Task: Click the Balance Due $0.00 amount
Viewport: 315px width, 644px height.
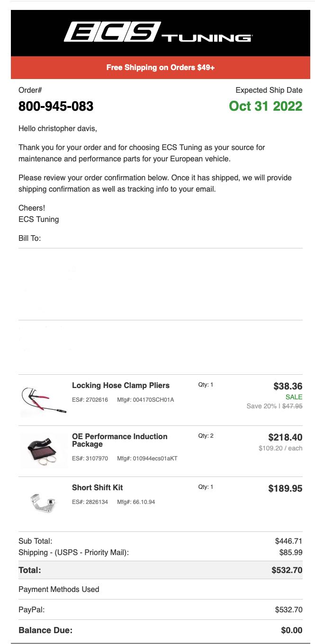Action: (291, 630)
